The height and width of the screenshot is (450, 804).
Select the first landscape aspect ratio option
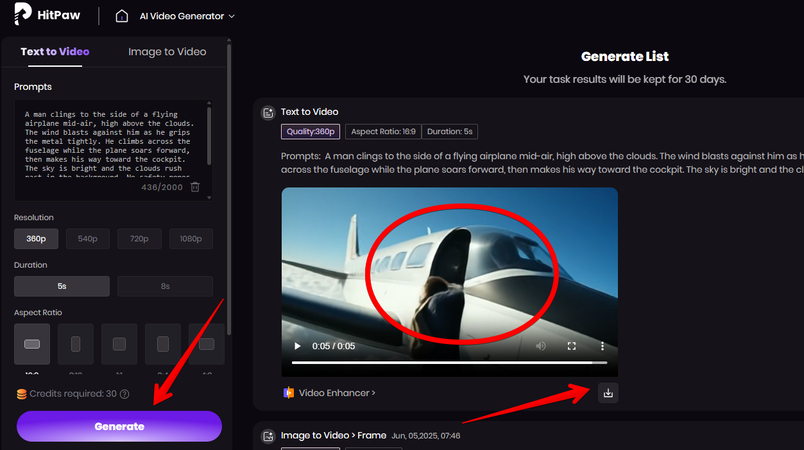32,344
